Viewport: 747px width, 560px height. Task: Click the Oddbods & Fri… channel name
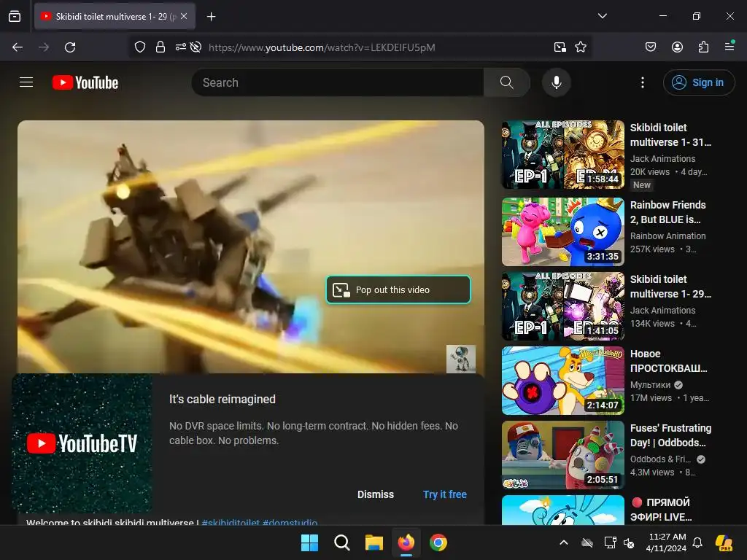pos(660,459)
